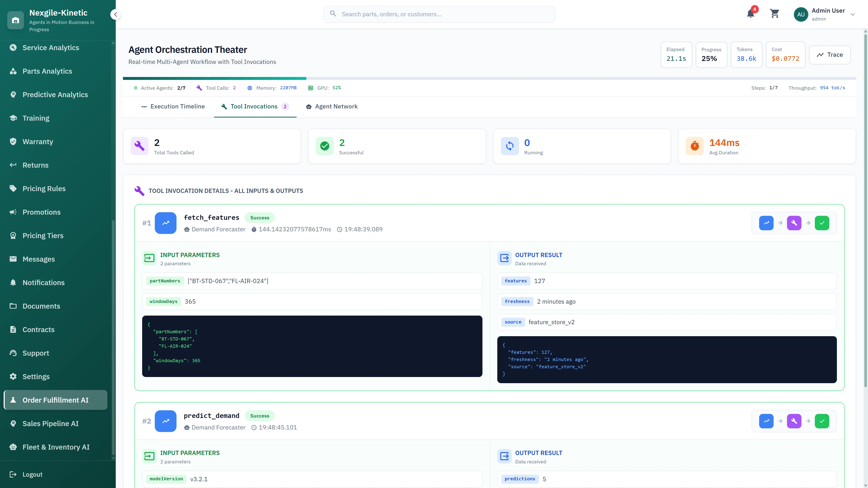Screen dimensions: 868x488
Task: Collapse the sidebar using the chevron arrow
Action: (x=116, y=14)
